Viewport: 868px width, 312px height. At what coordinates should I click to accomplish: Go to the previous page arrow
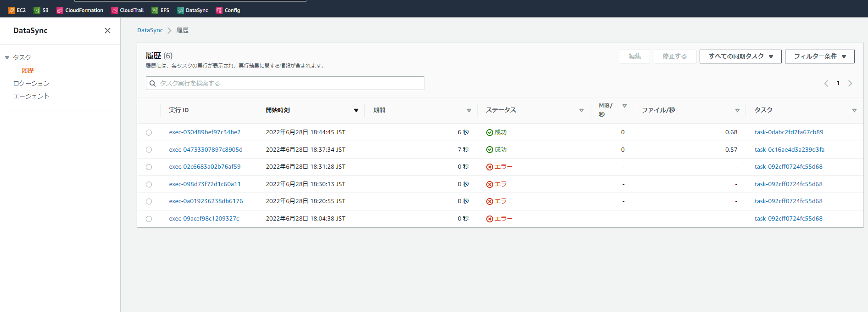(826, 83)
